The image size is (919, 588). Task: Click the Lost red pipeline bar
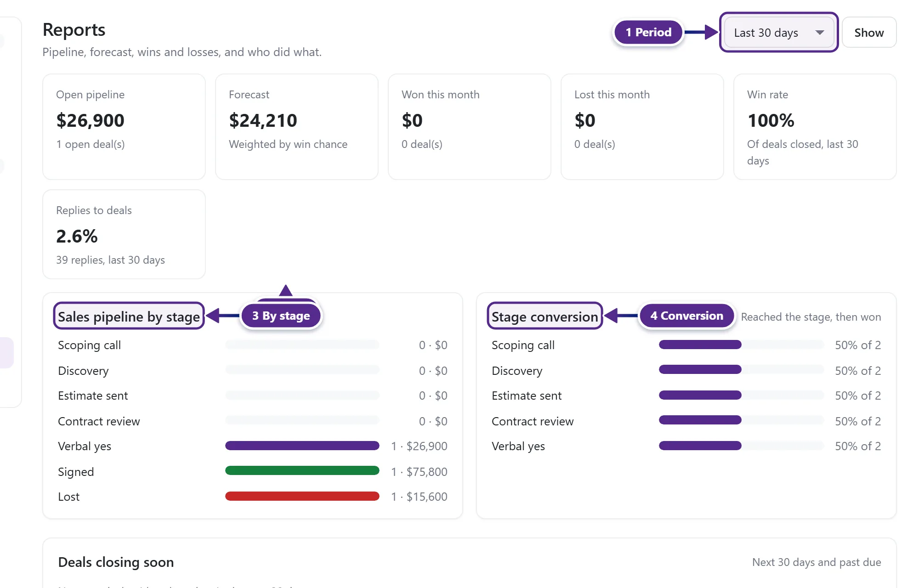pos(302,496)
